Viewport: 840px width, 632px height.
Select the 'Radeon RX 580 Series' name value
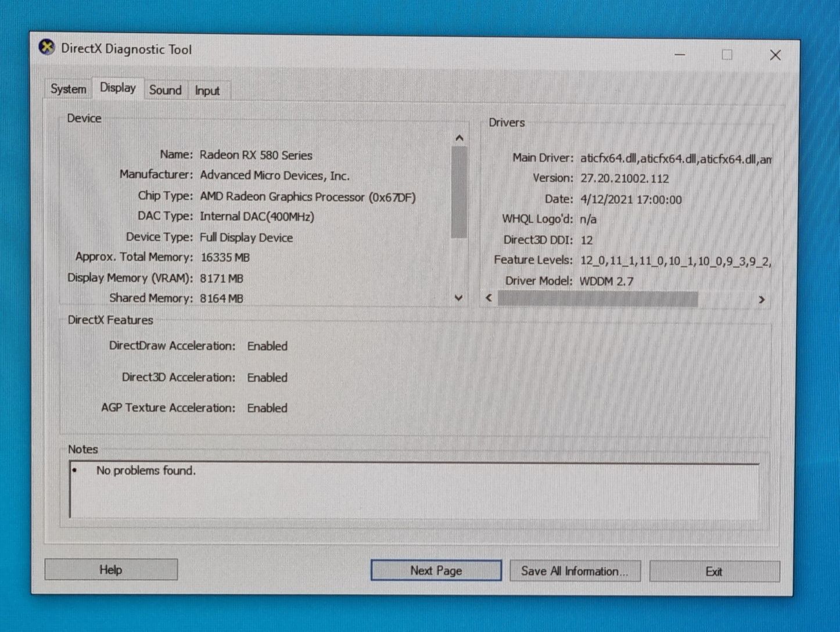coord(256,155)
